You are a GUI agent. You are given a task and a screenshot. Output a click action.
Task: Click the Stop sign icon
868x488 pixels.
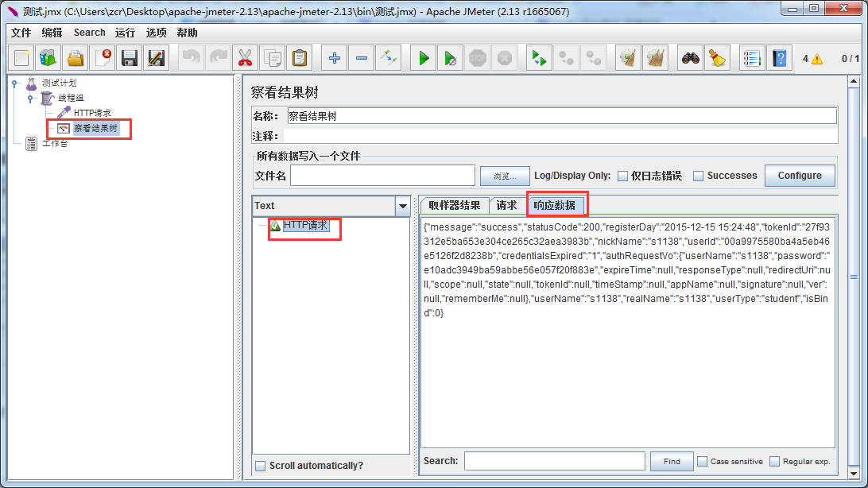[x=477, y=58]
